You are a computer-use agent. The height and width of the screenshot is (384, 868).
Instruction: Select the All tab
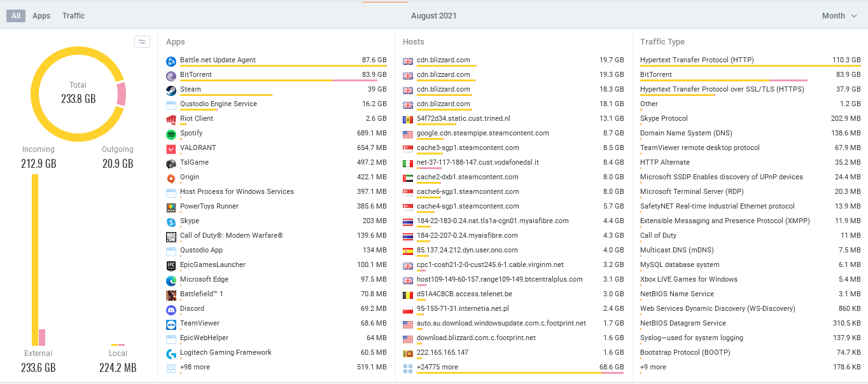click(x=16, y=16)
